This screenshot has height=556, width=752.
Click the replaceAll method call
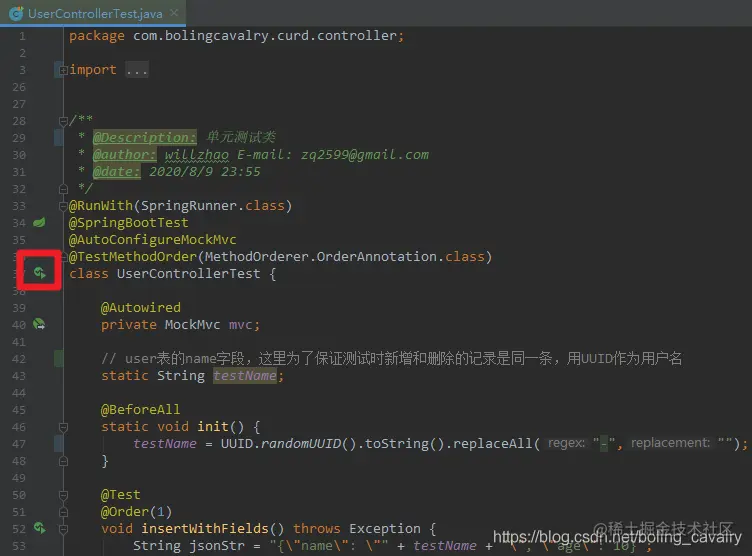493,444
